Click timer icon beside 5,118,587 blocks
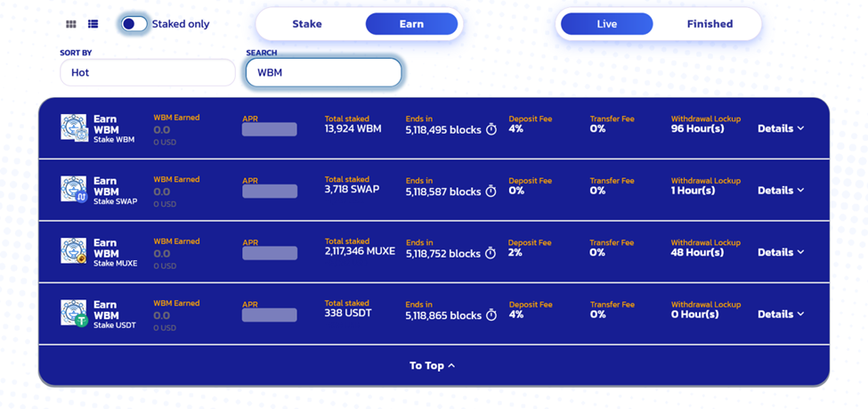Viewport: 868px width, 409px height. (x=491, y=192)
